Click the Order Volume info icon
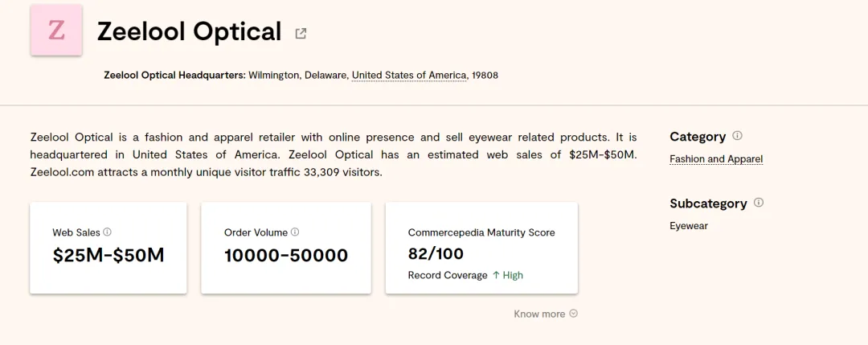This screenshot has width=868, height=345. pos(295,232)
